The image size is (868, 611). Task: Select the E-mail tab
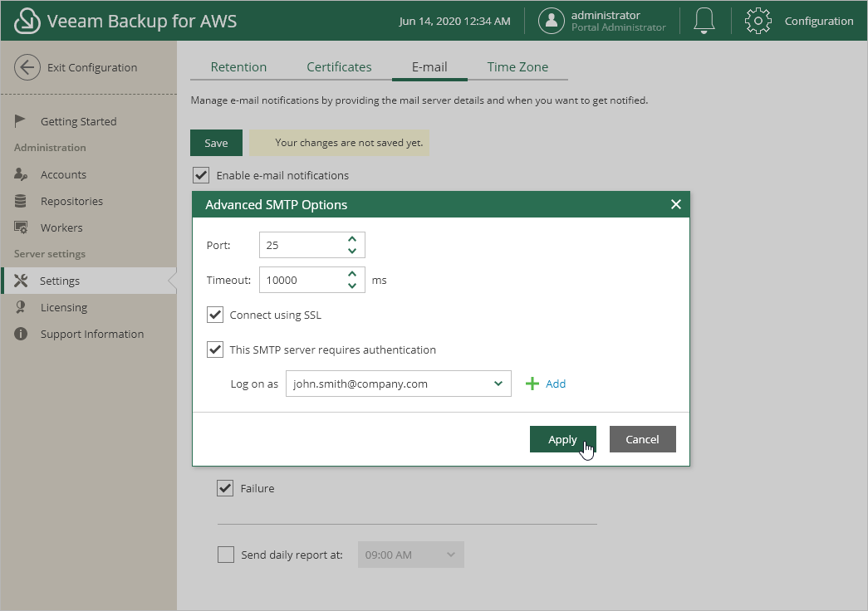click(x=429, y=67)
